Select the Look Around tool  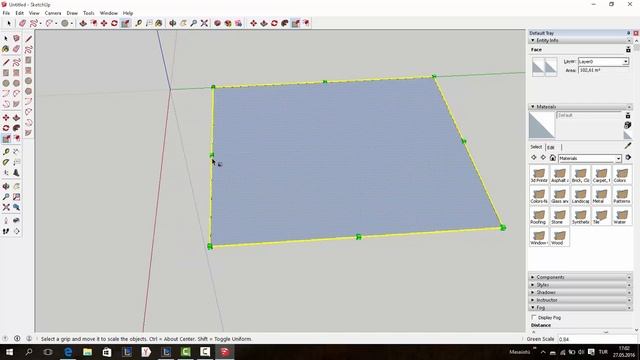click(x=16, y=220)
